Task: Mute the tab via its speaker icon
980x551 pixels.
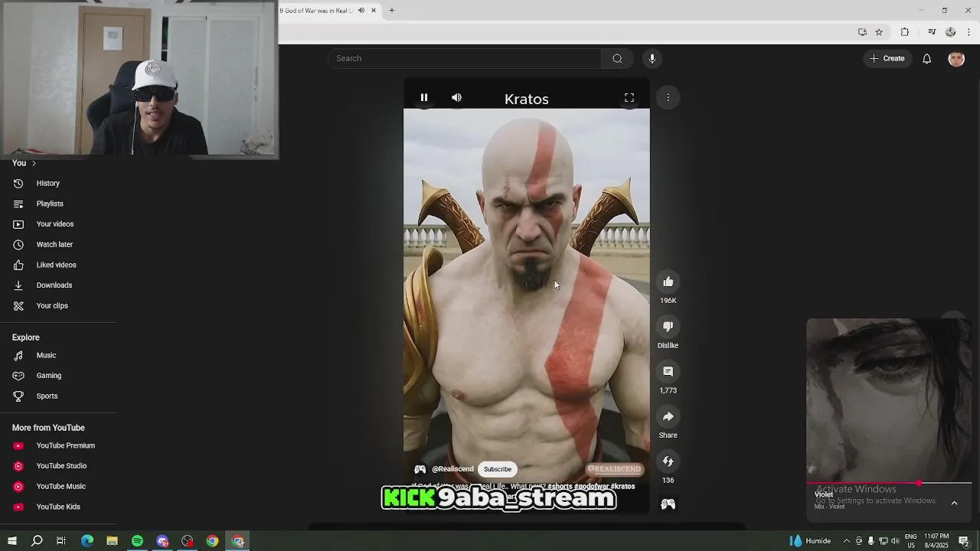Action: 361,10
